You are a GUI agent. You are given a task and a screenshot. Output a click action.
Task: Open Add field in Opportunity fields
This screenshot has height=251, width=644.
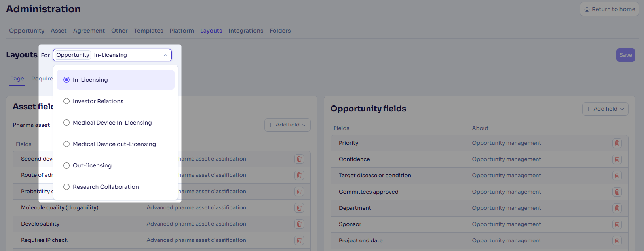[x=605, y=109]
